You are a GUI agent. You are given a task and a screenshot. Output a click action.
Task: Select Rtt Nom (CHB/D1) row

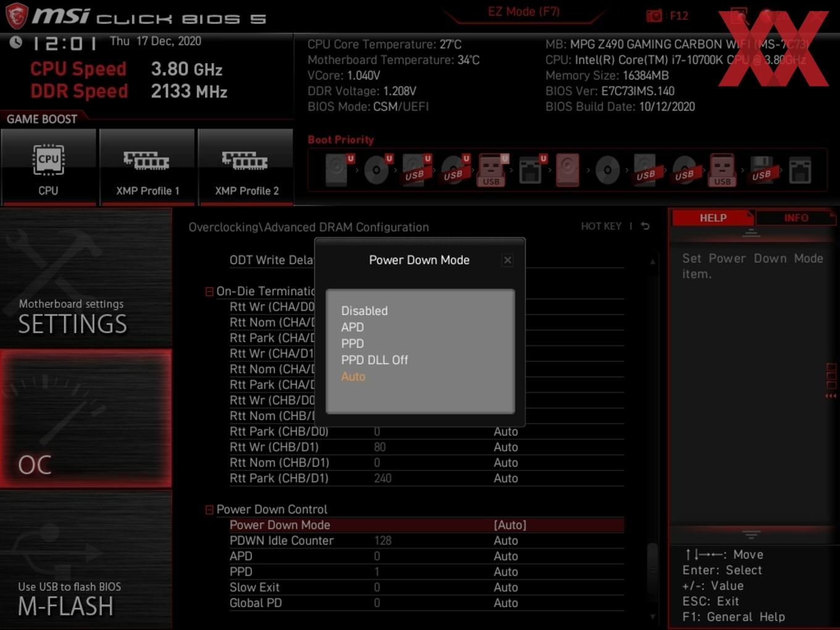(426, 463)
